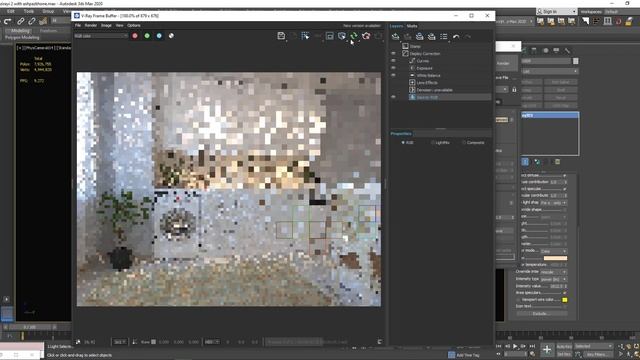640x360 pixels.
Task: Click the New version available link
Action: pyautogui.click(x=362, y=26)
